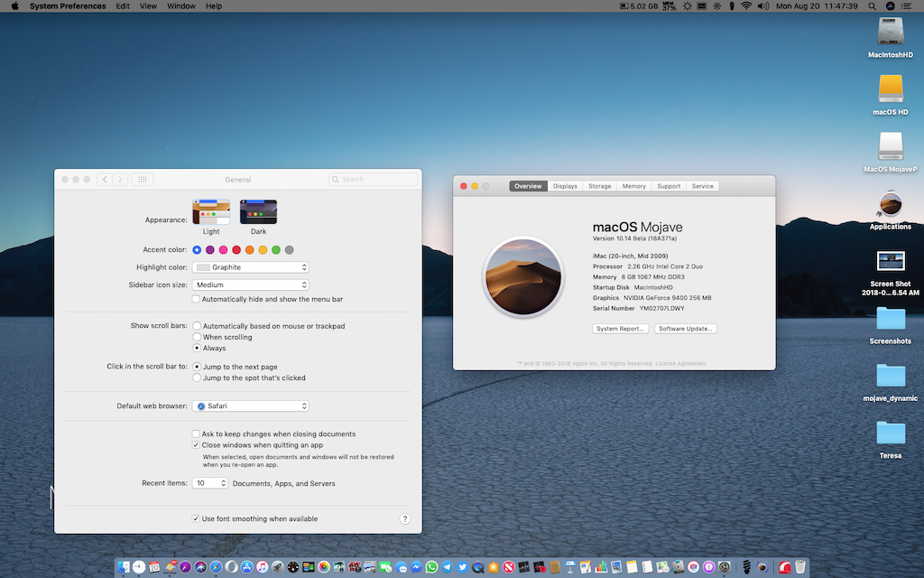Image resolution: width=924 pixels, height=578 pixels.
Task: Open Rocket Launchpad icon in Dock
Action: pos(278,567)
